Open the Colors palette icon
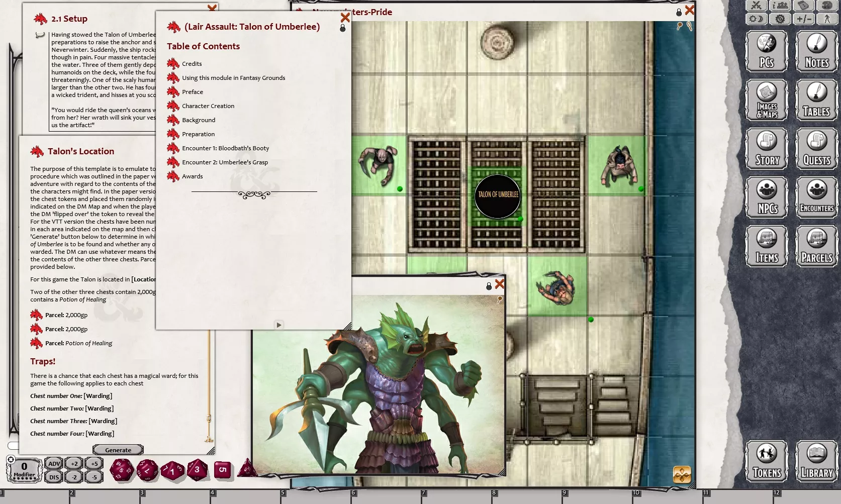The height and width of the screenshot is (504, 841). pos(827,6)
